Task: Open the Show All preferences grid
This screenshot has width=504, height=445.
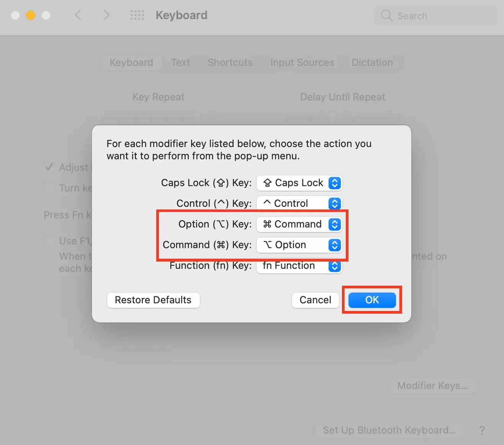Action: [x=137, y=15]
